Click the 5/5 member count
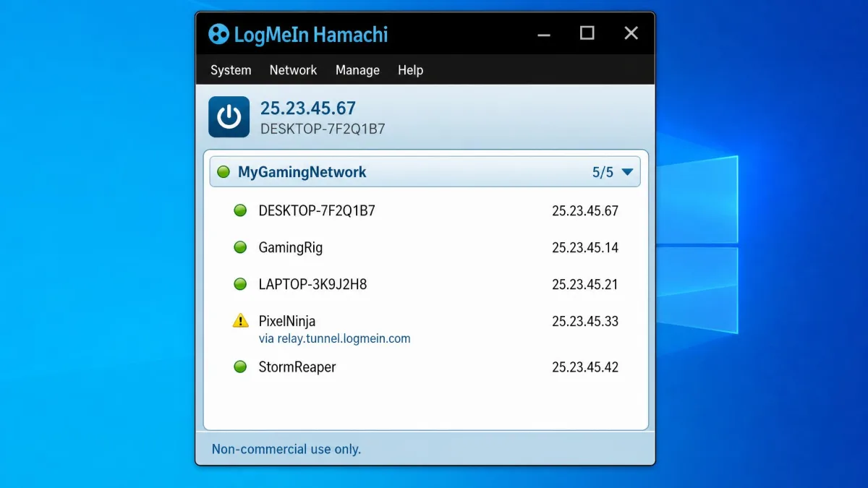This screenshot has height=488, width=868. 603,172
